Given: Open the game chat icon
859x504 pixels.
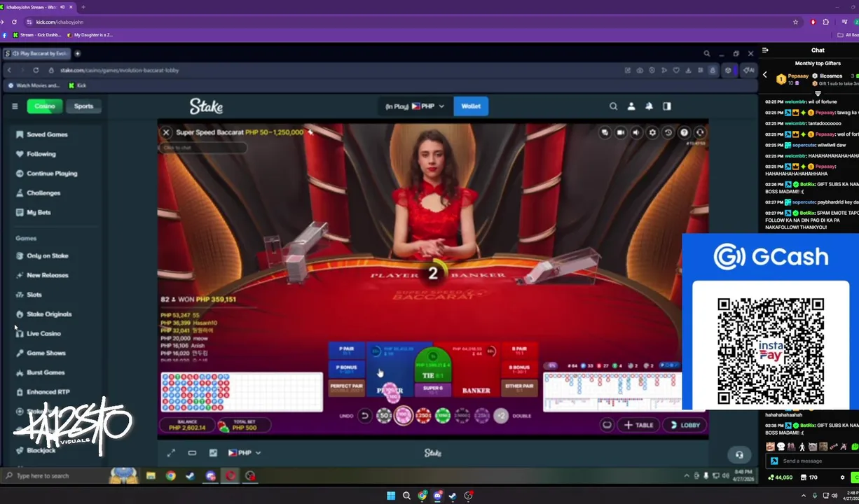Looking at the screenshot, I should pyautogui.click(x=605, y=132).
